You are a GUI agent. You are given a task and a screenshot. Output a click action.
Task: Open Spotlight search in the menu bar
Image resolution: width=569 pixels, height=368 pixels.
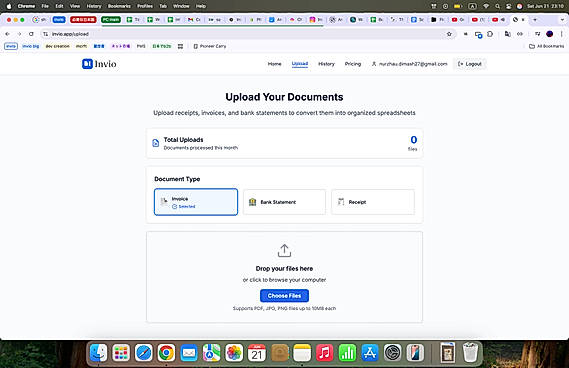pos(498,6)
